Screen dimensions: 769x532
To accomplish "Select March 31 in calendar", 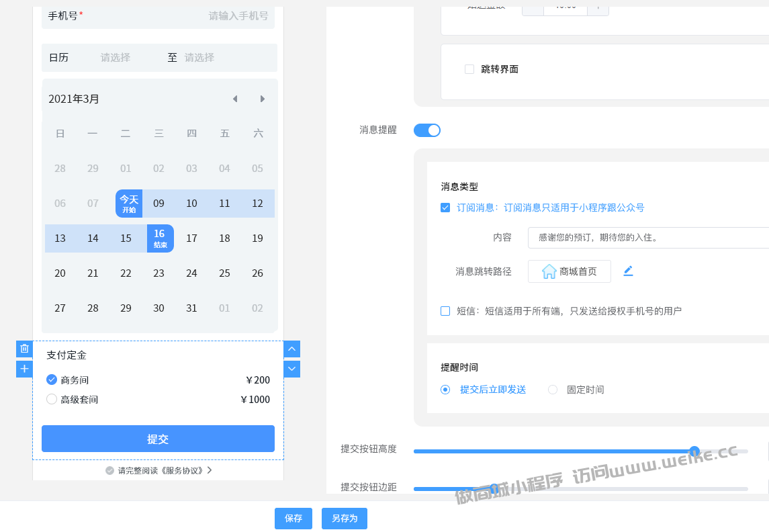I will (192, 308).
